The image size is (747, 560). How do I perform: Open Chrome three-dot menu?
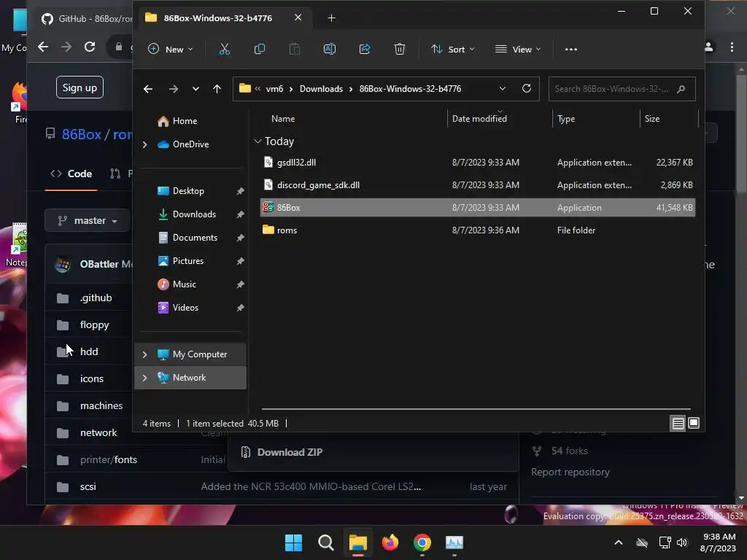732,47
